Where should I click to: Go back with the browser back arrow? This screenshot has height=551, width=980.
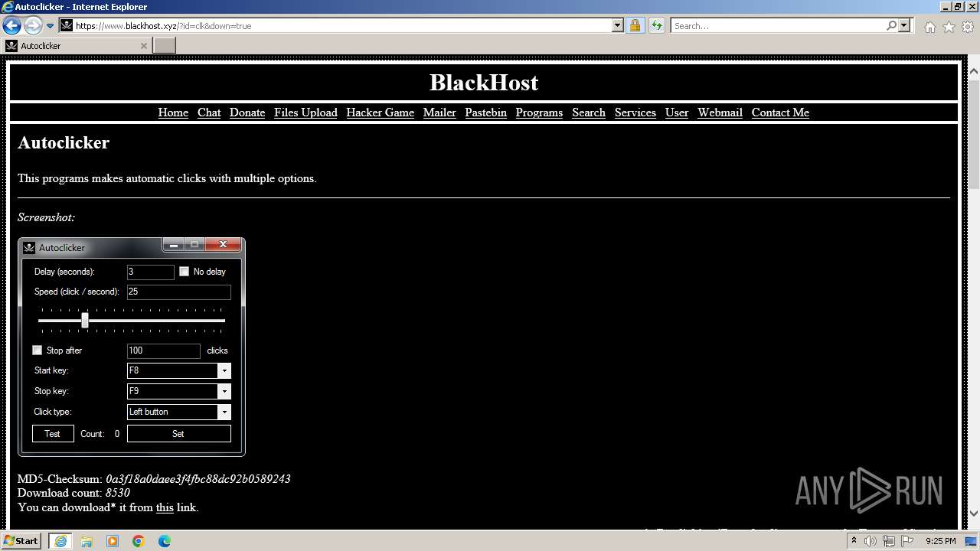[x=11, y=25]
